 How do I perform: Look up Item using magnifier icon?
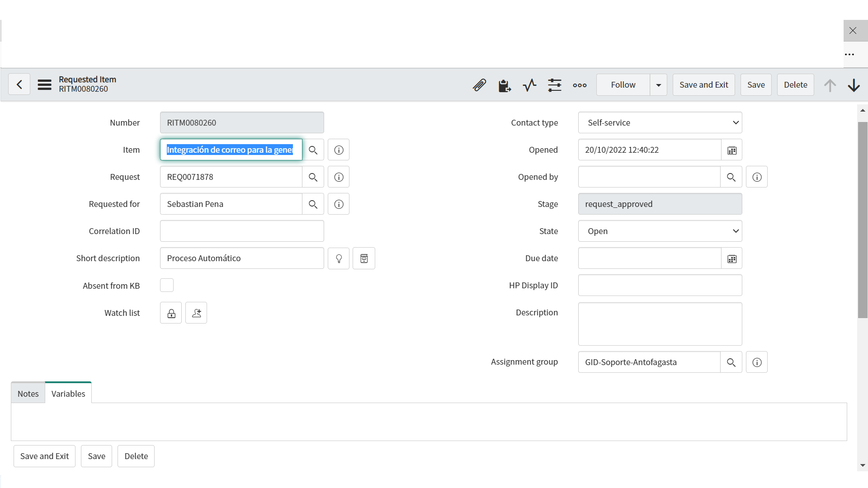tap(313, 150)
